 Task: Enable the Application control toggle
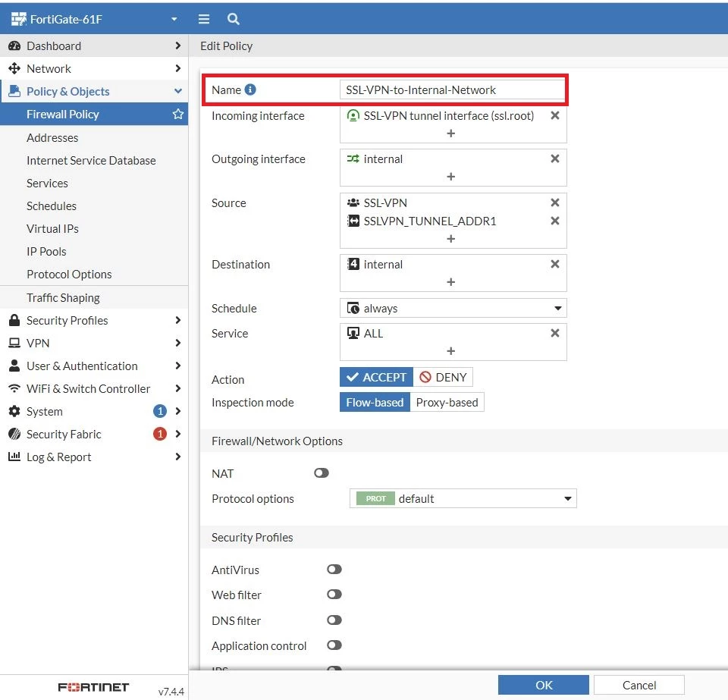click(334, 645)
